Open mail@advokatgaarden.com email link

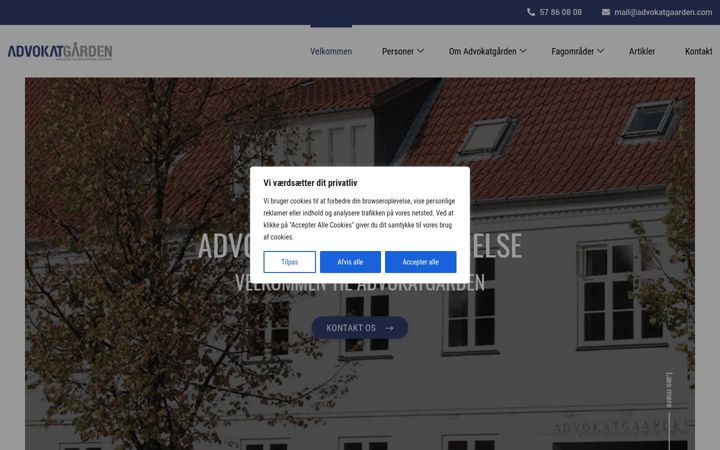pyautogui.click(x=663, y=12)
